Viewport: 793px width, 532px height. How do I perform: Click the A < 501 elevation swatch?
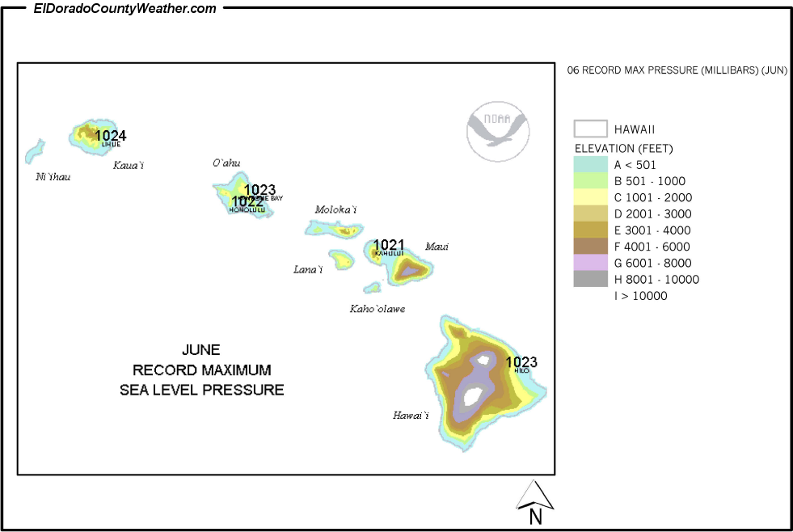click(590, 165)
